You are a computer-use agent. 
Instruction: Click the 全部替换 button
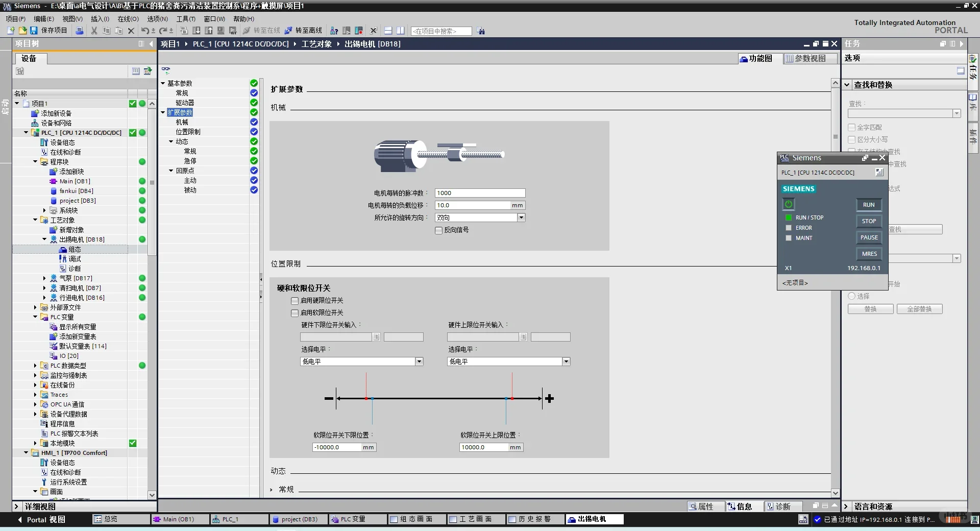pos(919,309)
